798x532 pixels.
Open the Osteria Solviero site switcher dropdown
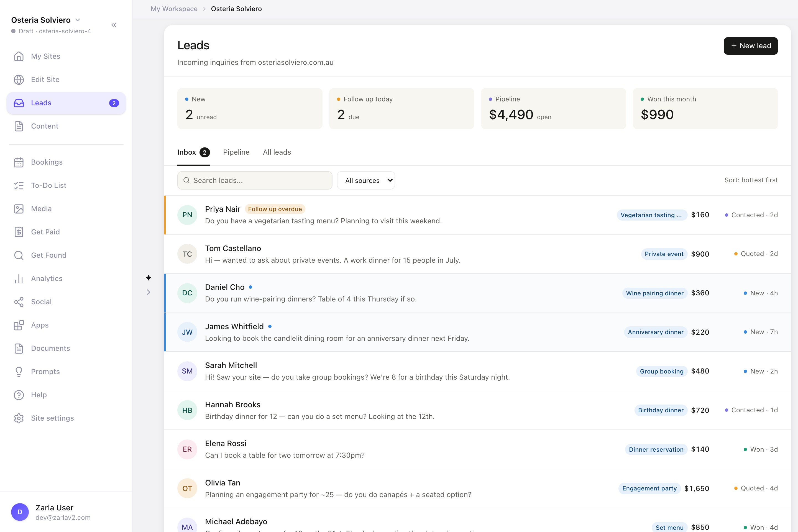pos(46,20)
